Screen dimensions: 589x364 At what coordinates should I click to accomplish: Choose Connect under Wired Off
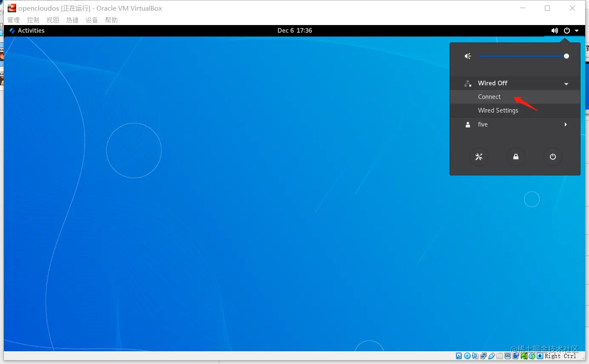tap(515, 97)
